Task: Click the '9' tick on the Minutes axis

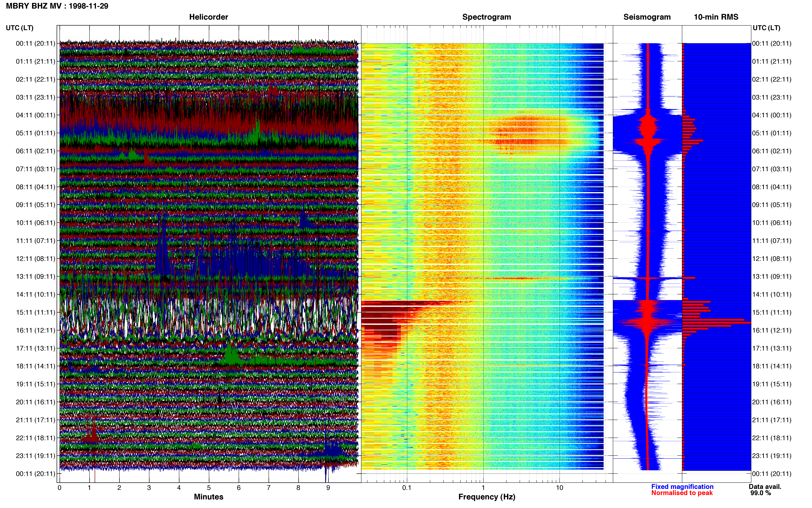Action: point(328,488)
